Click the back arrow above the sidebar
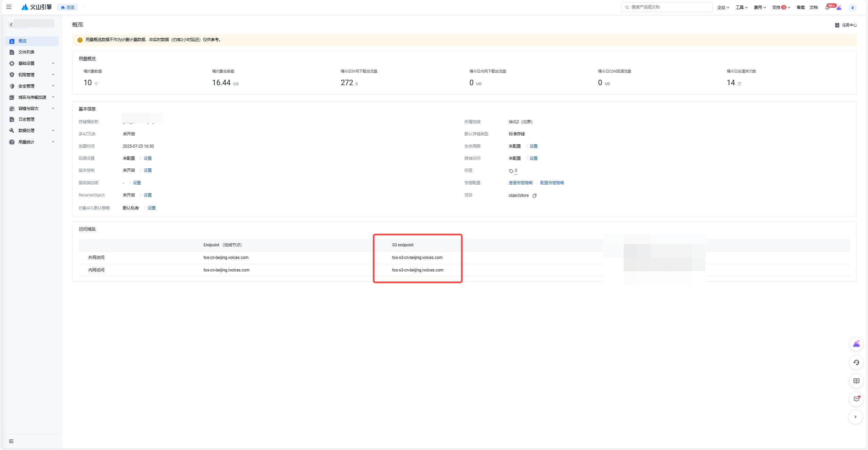The width and height of the screenshot is (868, 450). click(x=11, y=25)
